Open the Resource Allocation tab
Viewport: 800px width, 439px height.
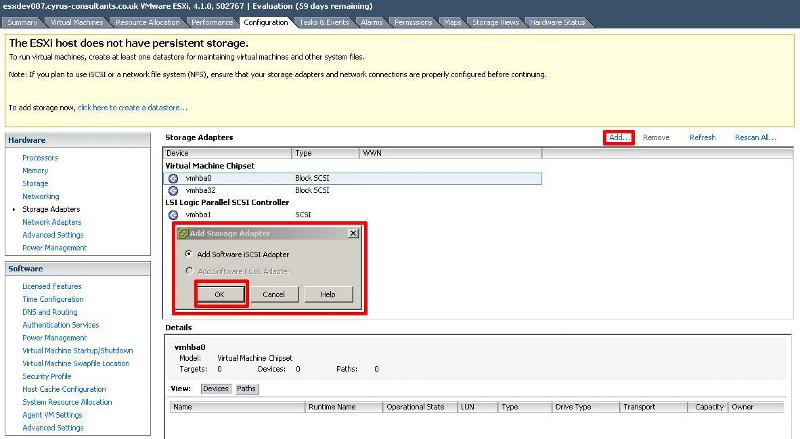(147, 22)
